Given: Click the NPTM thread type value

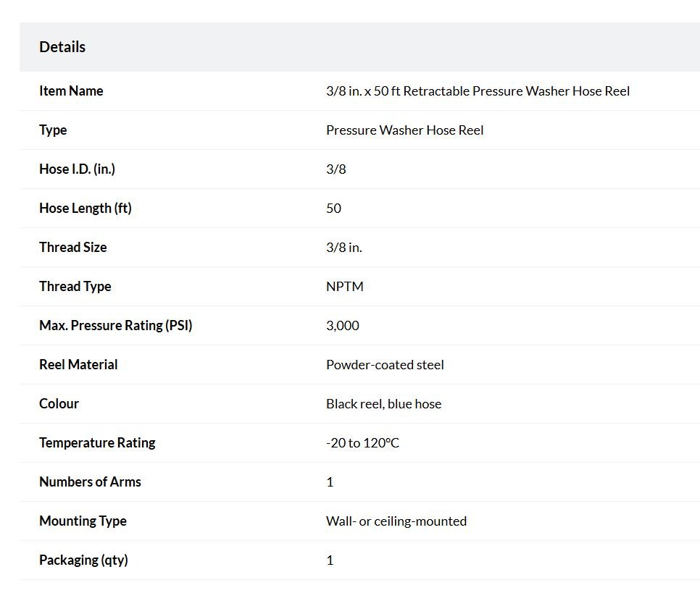Looking at the screenshot, I should [x=345, y=287].
